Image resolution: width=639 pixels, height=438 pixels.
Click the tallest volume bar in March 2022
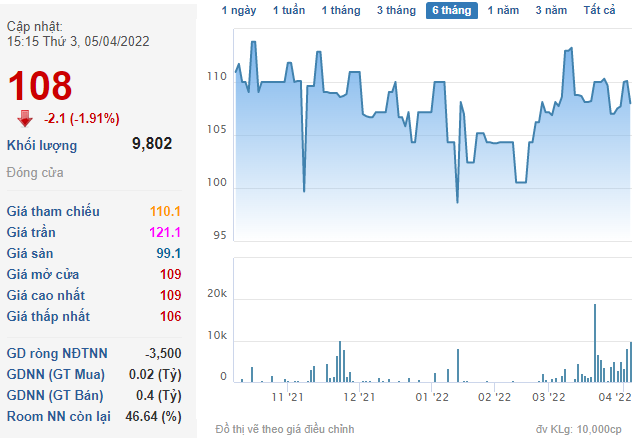595,343
